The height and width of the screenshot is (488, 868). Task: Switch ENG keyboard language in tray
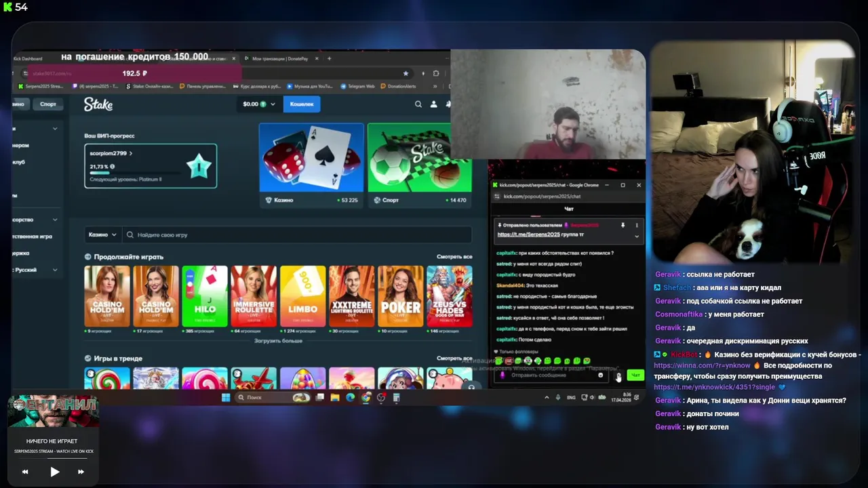coord(571,398)
